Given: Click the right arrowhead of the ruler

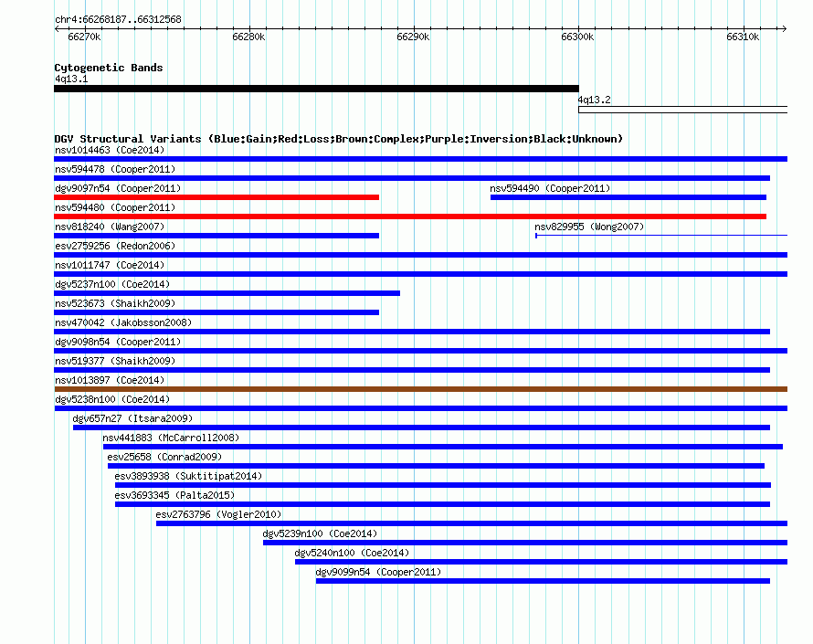Looking at the screenshot, I should click(x=784, y=28).
